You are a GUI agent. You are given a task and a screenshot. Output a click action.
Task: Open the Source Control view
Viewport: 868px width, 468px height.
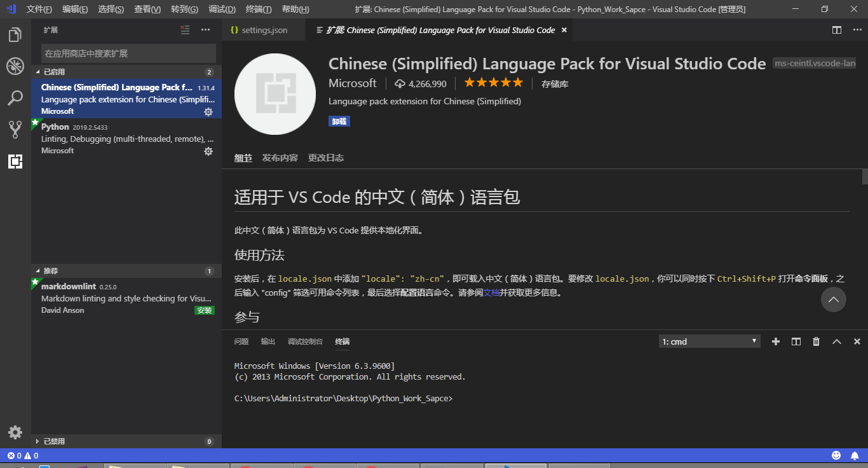tap(15, 130)
